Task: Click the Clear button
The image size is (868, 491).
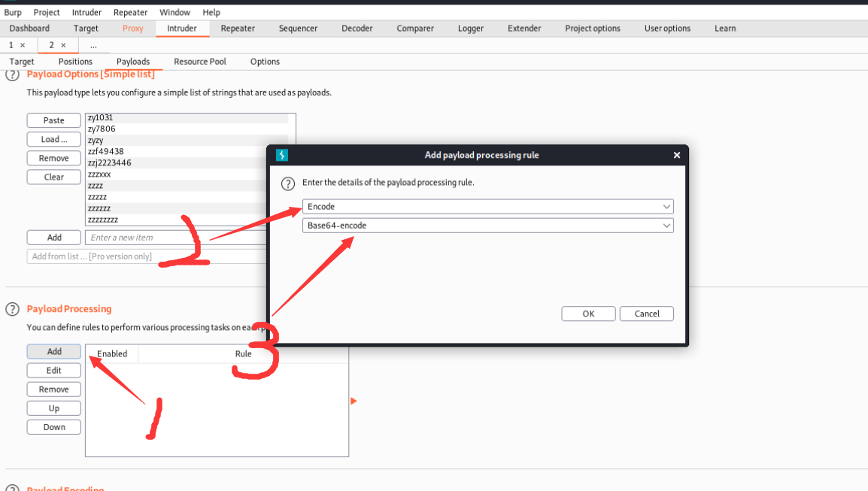Action: 53,177
